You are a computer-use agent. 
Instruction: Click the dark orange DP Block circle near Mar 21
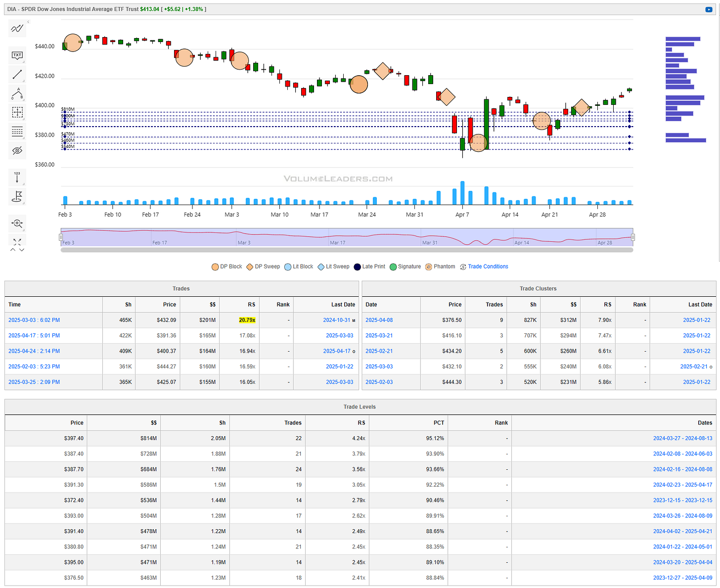coord(359,84)
